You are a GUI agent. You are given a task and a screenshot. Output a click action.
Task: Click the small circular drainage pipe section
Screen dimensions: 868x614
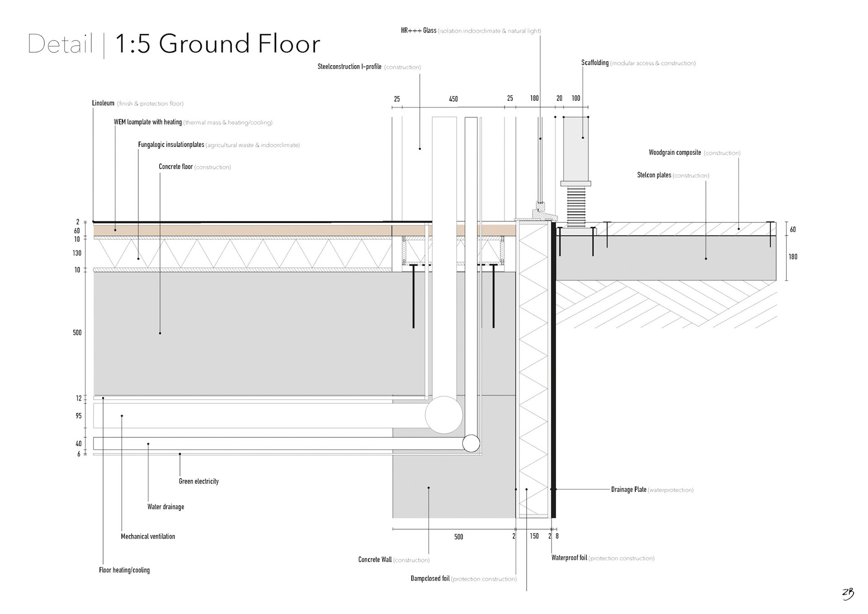tap(471, 443)
